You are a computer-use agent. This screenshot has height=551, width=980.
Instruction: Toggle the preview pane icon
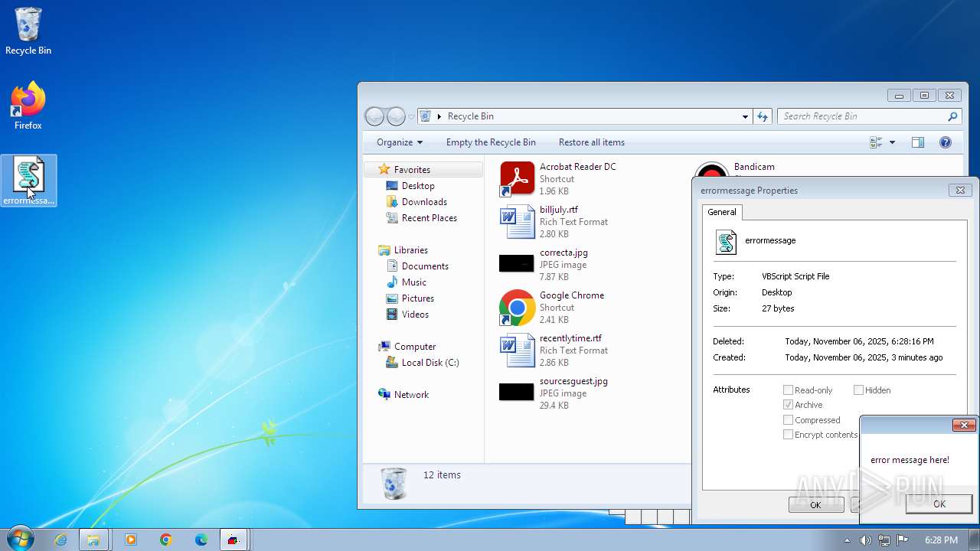pyautogui.click(x=918, y=142)
